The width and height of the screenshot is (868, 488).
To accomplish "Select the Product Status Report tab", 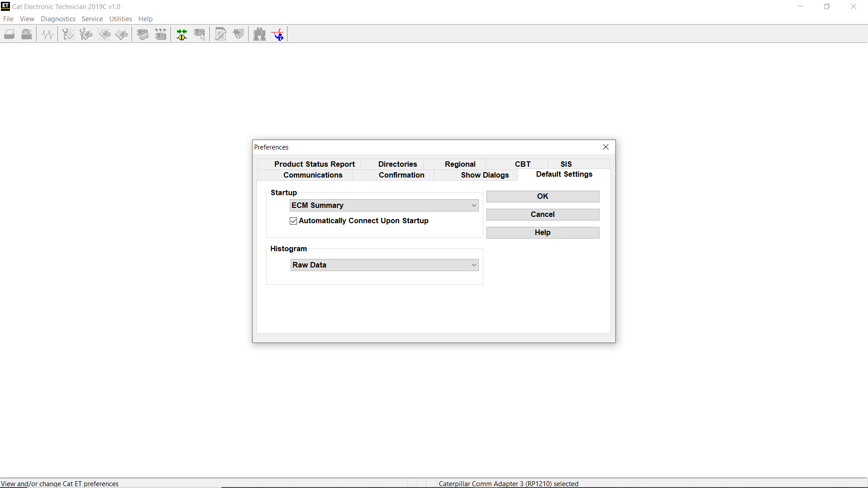I will click(x=315, y=164).
